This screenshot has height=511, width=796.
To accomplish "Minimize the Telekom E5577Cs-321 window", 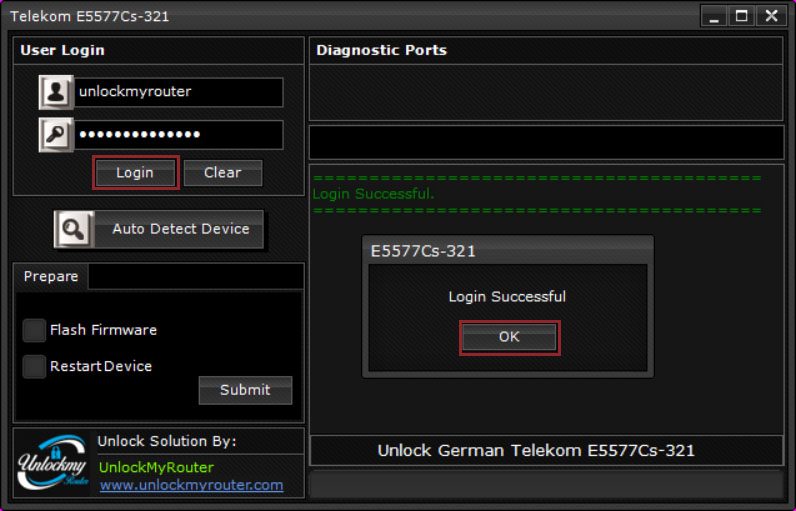I will coord(714,16).
